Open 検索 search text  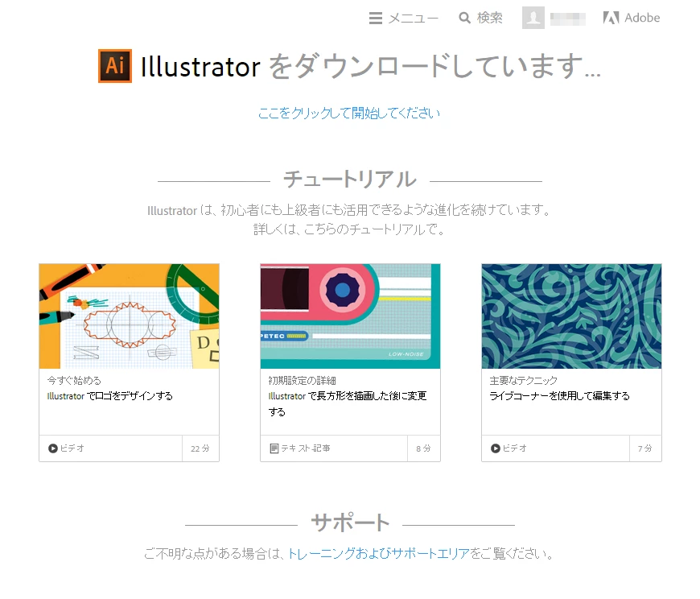(x=490, y=18)
